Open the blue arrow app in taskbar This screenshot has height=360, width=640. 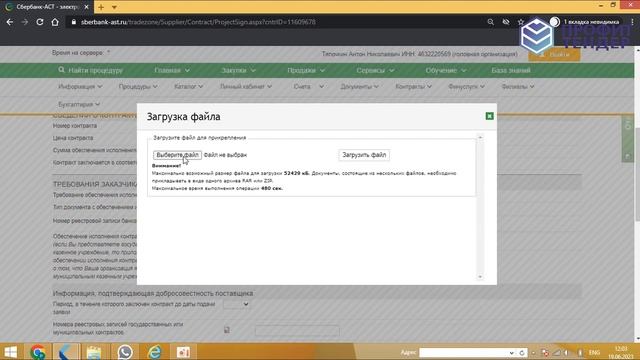(x=66, y=352)
